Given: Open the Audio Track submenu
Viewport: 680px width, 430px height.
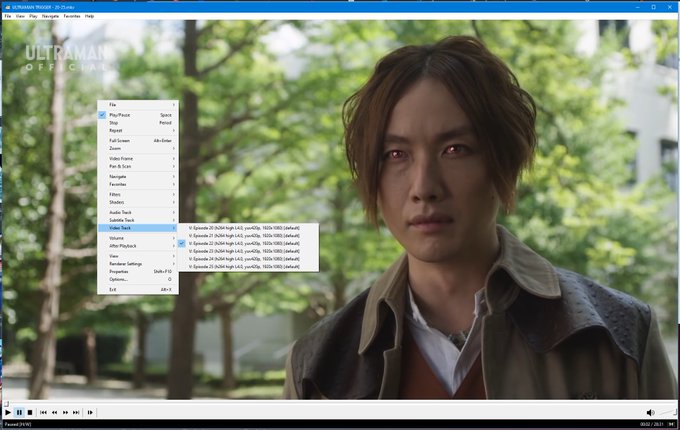Looking at the screenshot, I should (138, 212).
